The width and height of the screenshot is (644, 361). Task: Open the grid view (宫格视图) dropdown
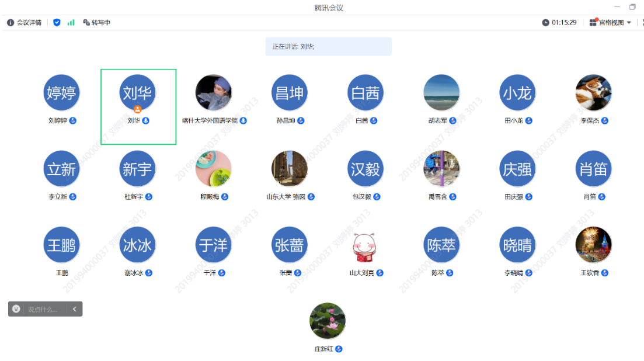[x=611, y=23]
